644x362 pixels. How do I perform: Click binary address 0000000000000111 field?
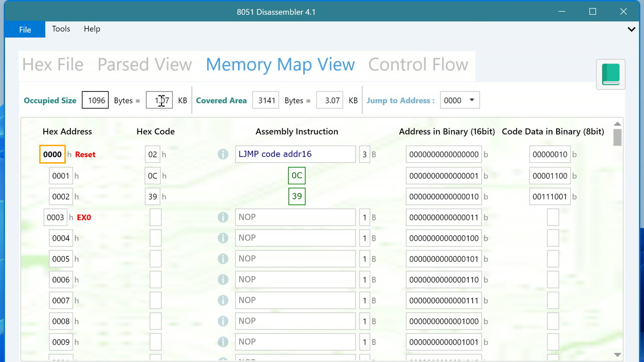tap(444, 300)
